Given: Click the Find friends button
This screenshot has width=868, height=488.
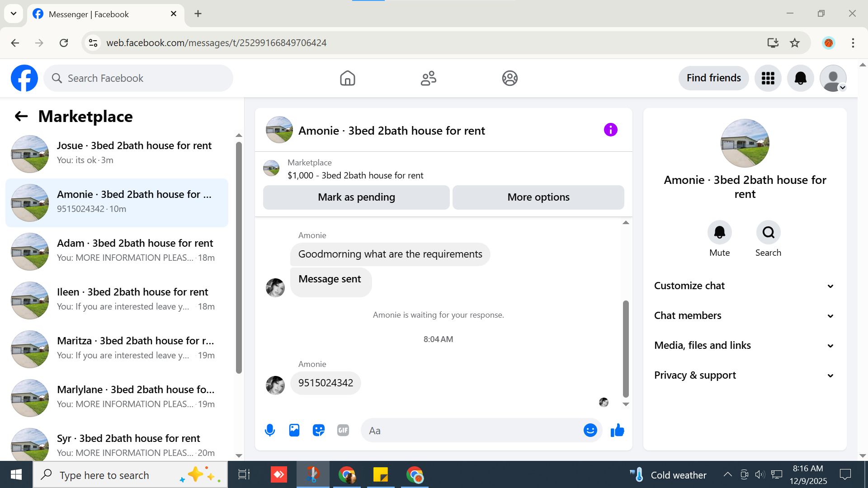Looking at the screenshot, I should 713,78.
